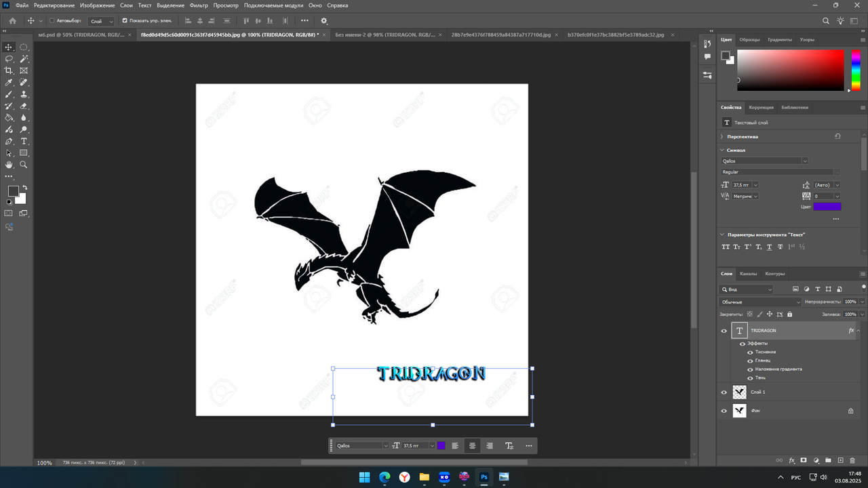Choose the Hand tool
This screenshot has height=488, width=868.
tap(9, 165)
